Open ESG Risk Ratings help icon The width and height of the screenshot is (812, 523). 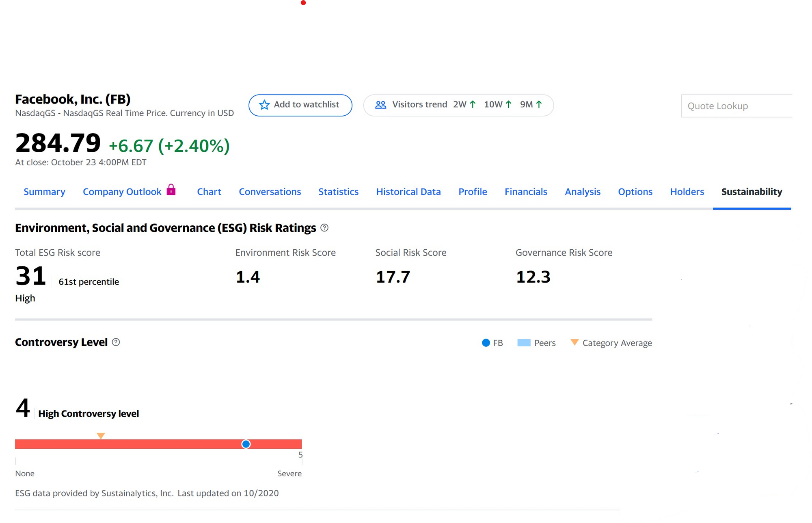coord(324,228)
